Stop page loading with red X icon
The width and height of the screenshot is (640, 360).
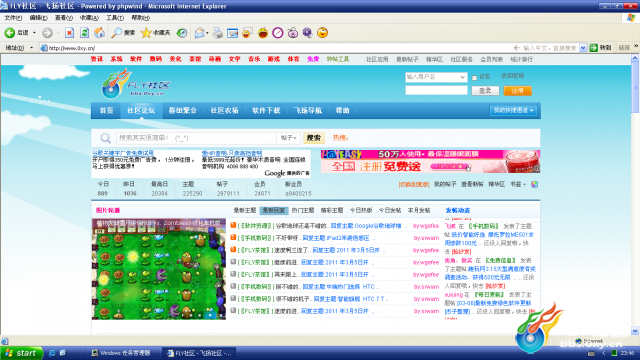(x=69, y=33)
